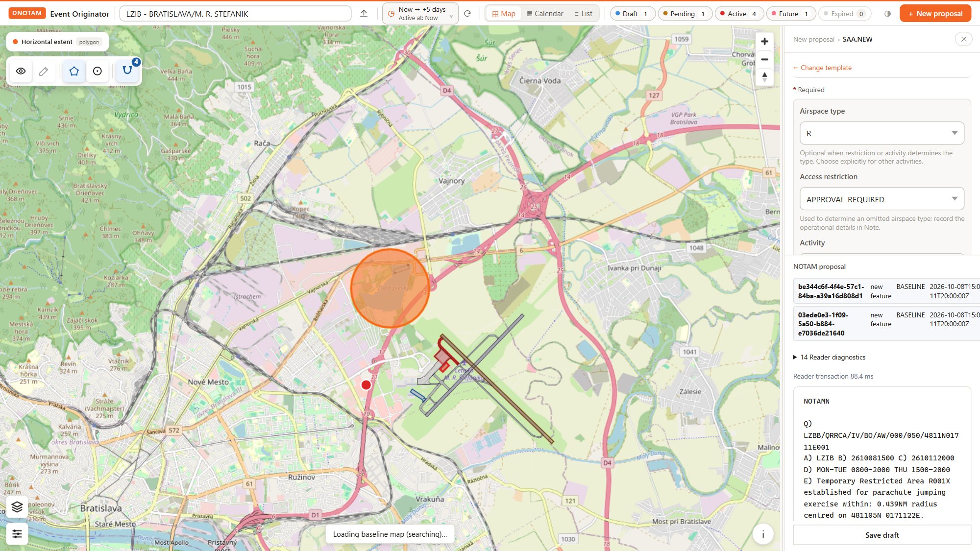Click the NOTAMN text heading

click(816, 401)
